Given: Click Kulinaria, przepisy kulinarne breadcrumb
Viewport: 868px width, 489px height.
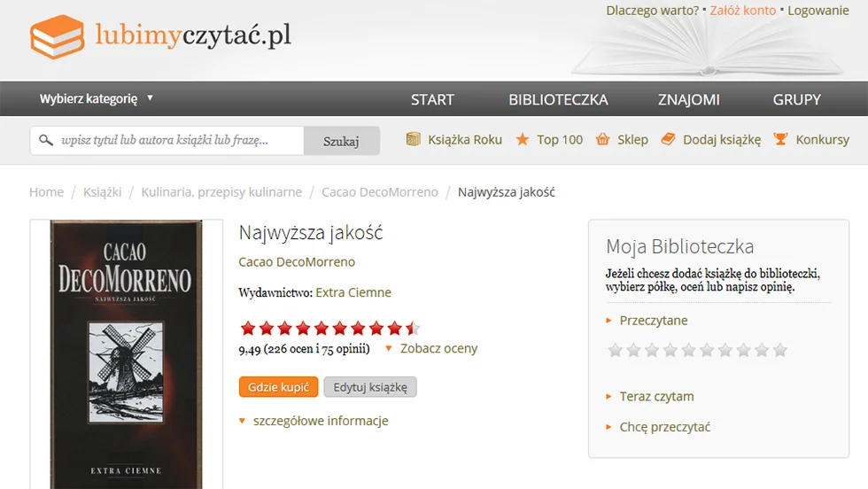Looking at the screenshot, I should (221, 192).
